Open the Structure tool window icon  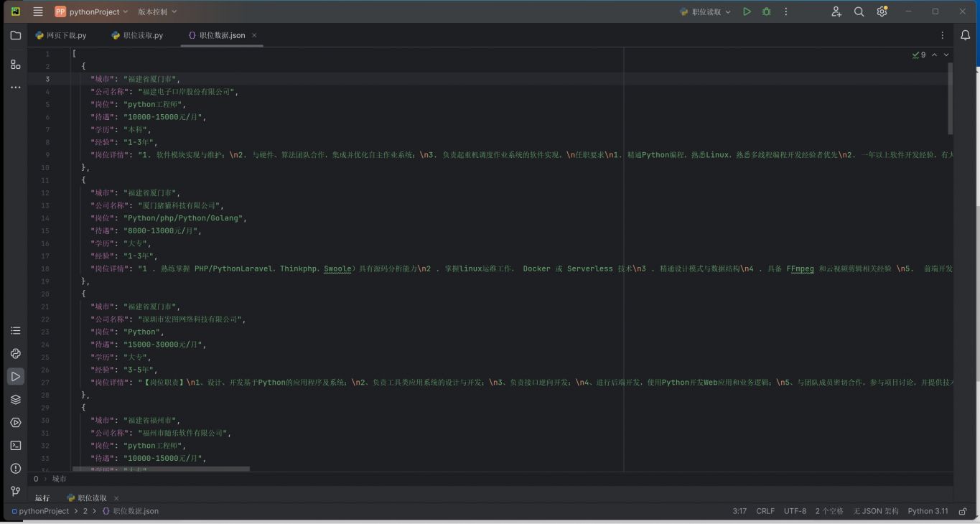point(15,64)
